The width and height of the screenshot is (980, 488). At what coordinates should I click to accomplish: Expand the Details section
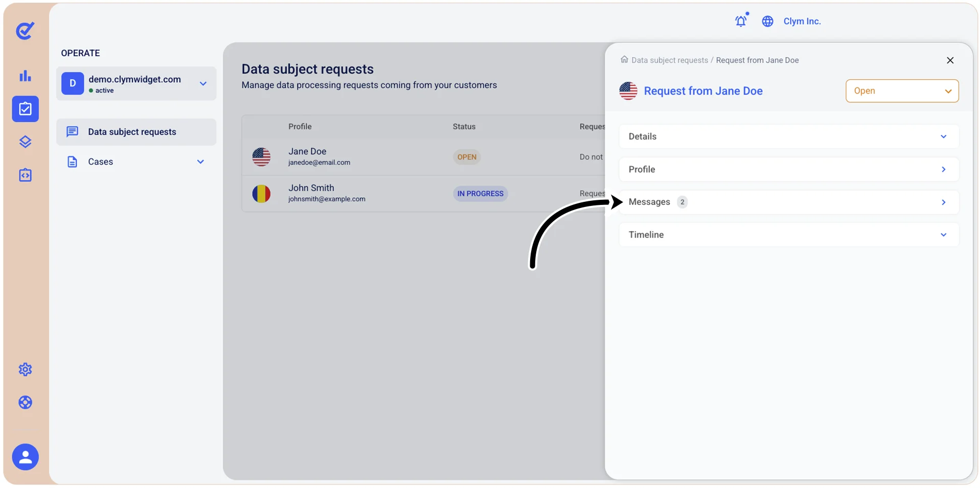click(x=788, y=136)
